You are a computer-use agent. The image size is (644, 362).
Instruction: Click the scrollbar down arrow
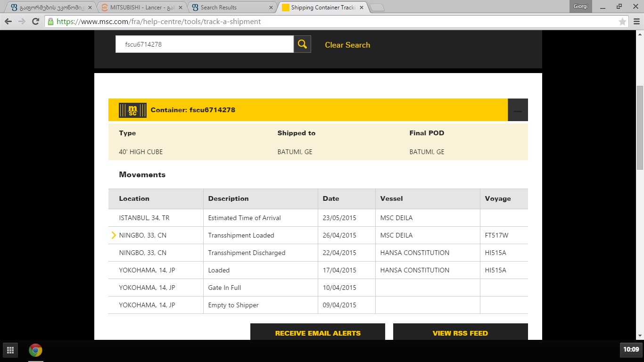640,336
